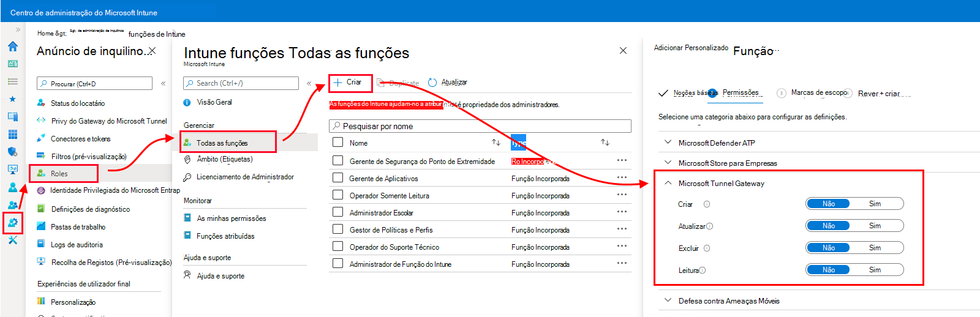
Task: Open Tenant administration gear icon
Action: click(x=12, y=223)
